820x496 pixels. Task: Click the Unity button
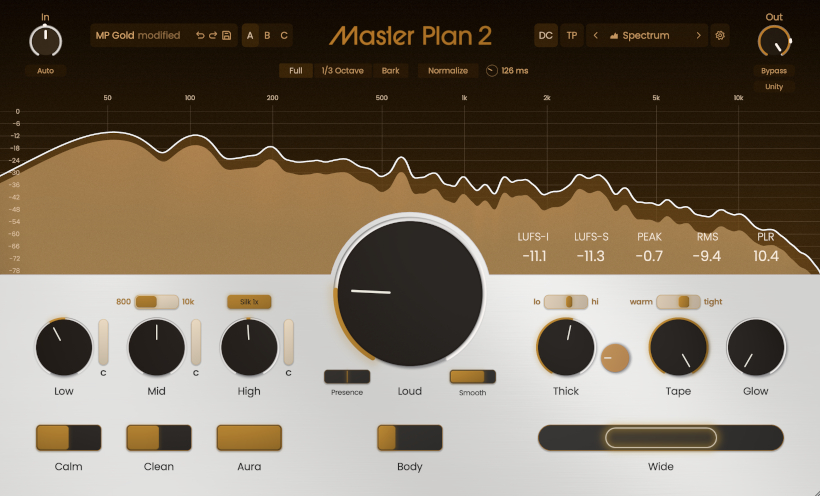[x=774, y=86]
